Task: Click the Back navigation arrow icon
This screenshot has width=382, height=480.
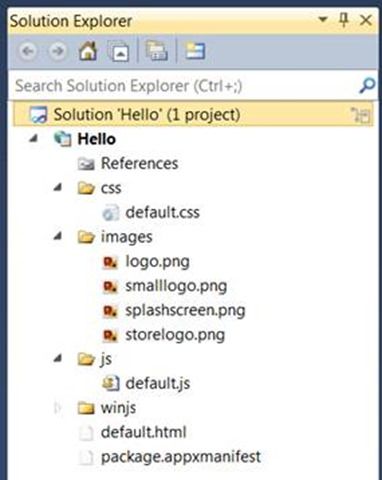Action: [x=28, y=51]
